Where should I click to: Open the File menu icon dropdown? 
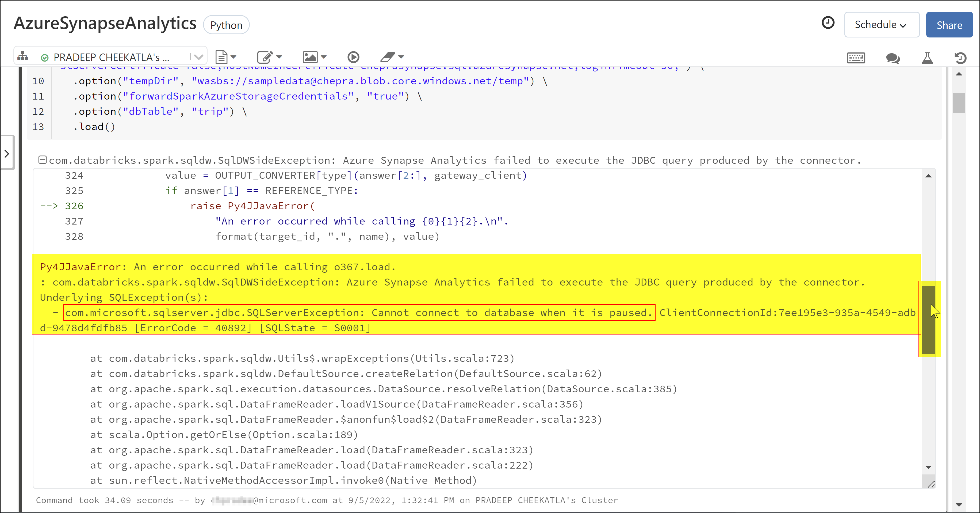coord(225,57)
